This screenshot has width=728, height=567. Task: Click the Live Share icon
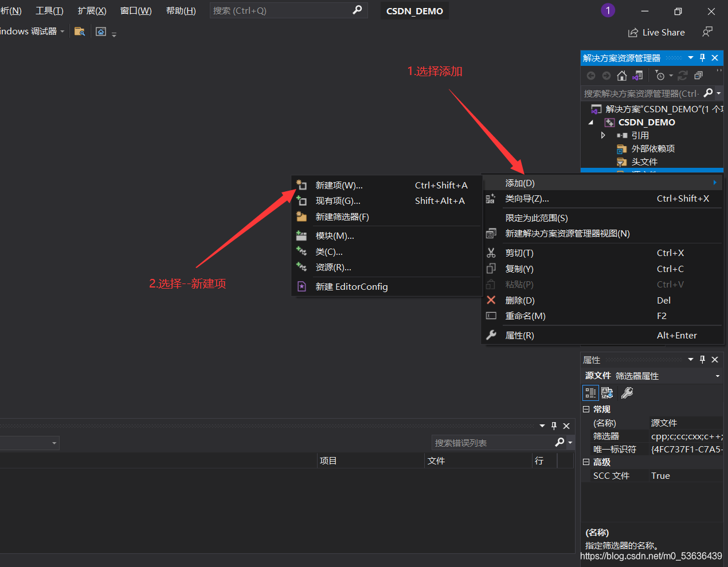point(633,33)
